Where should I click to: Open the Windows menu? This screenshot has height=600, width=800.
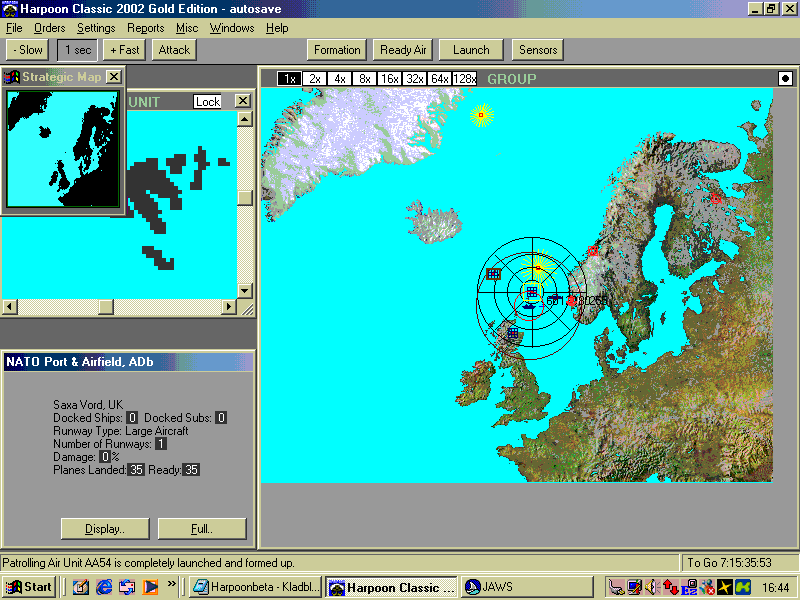232,28
